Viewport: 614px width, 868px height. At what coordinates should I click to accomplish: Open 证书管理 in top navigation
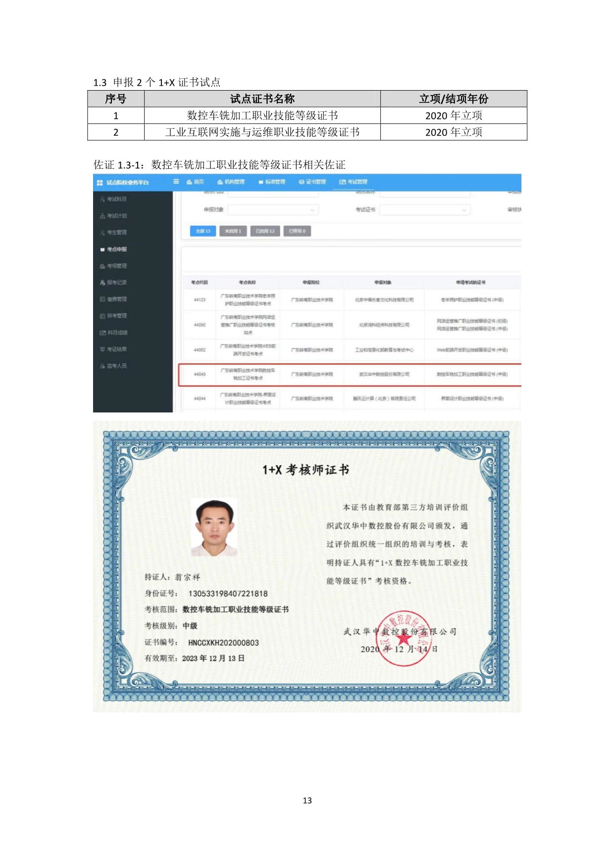tap(312, 182)
